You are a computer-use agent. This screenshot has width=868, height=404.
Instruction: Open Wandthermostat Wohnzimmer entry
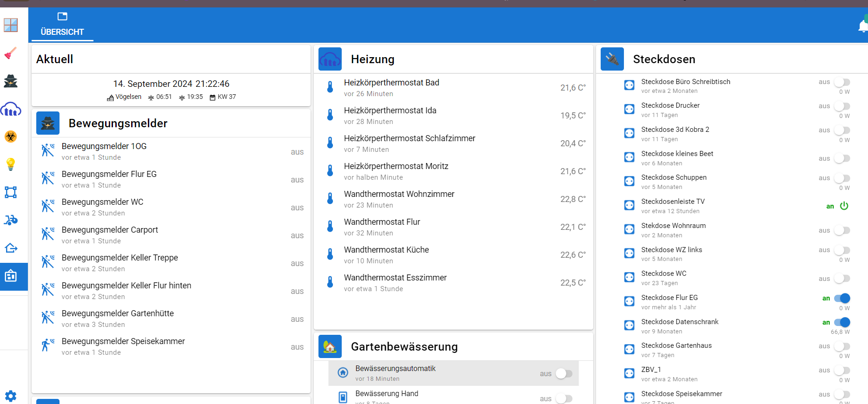pyautogui.click(x=453, y=199)
